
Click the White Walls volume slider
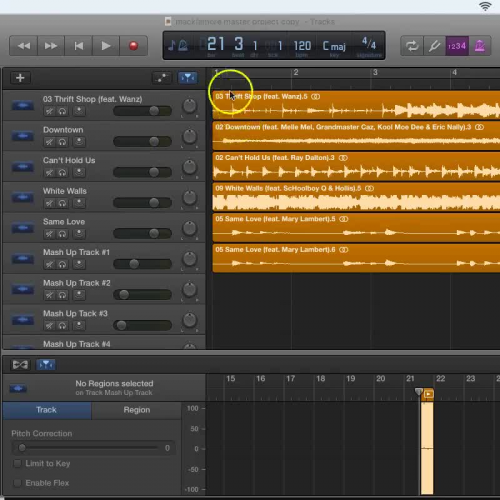pos(143,202)
